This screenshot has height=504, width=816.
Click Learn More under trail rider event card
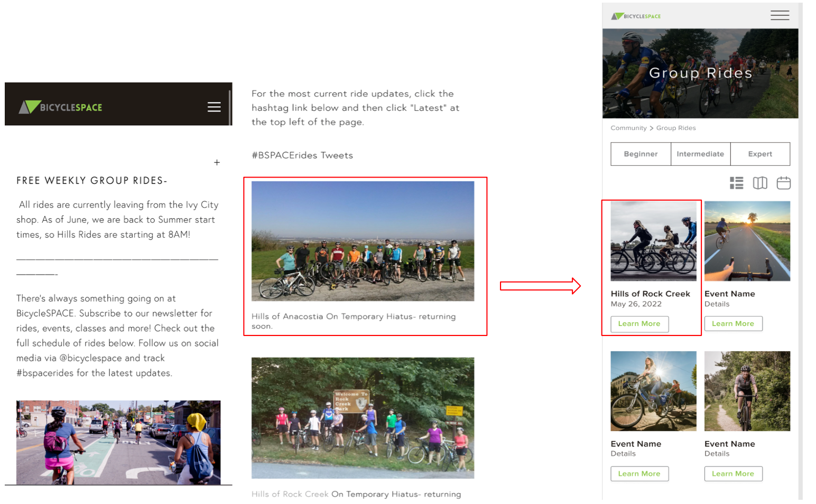tap(733, 474)
